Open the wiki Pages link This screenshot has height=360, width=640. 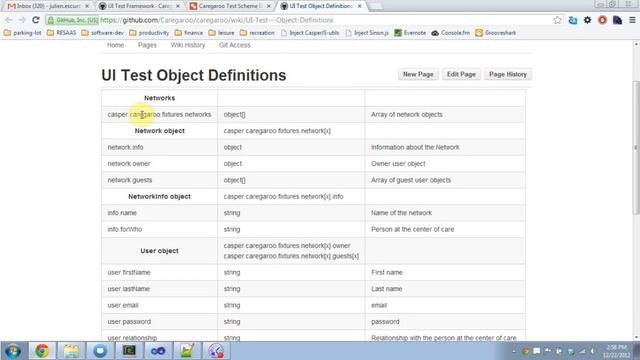coord(147,45)
